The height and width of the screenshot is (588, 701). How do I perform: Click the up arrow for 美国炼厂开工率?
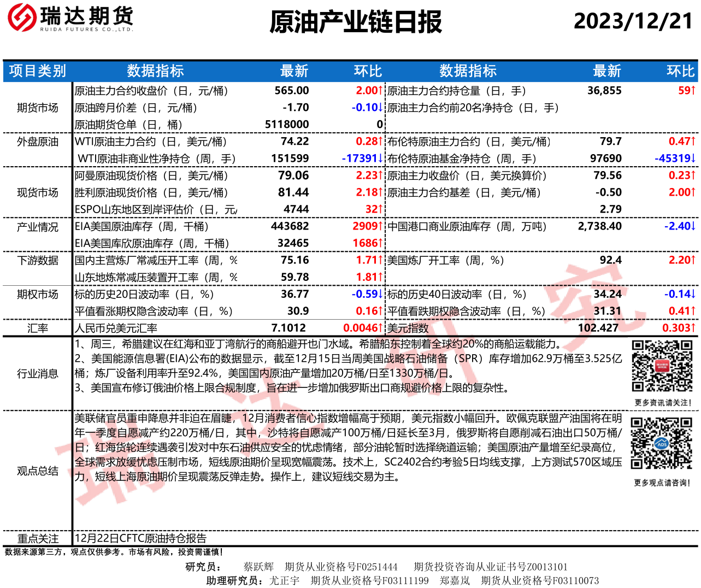[x=693, y=260]
